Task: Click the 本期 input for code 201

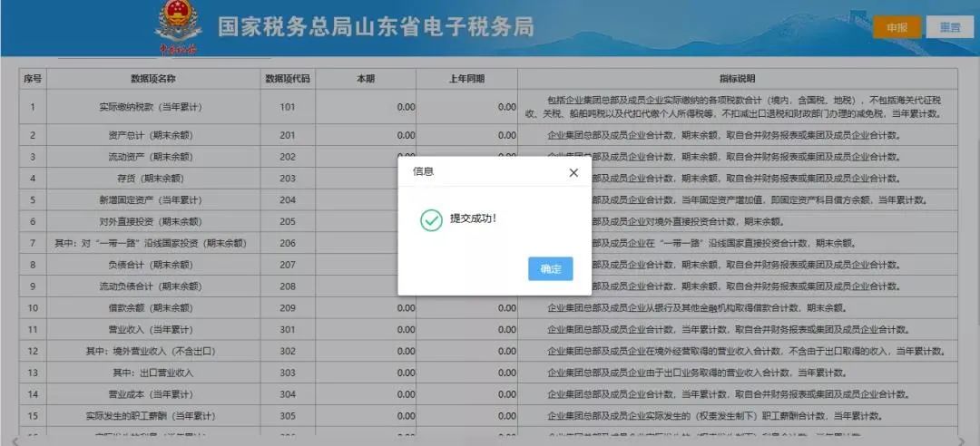Action: click(x=366, y=135)
